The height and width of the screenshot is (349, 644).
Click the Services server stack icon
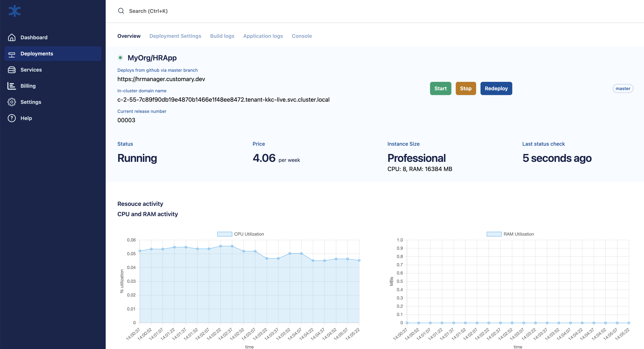(12, 70)
